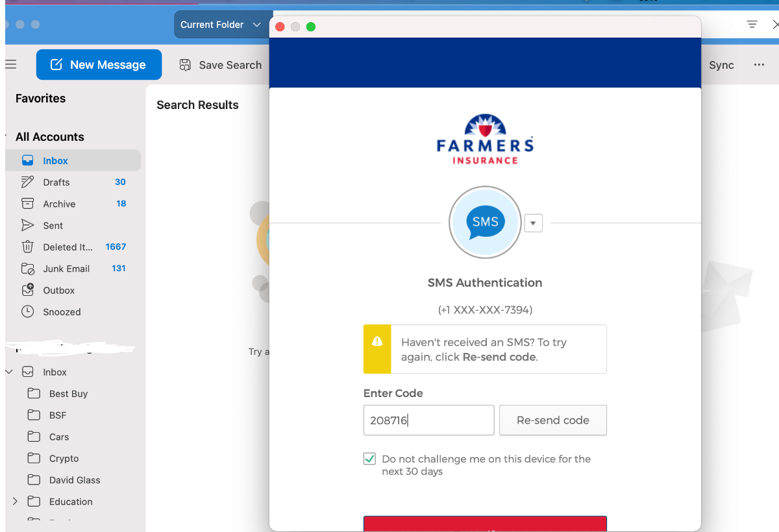Screen dimensions: 779x532
Task: Click the Deleted Items trash icon
Action: click(27, 247)
